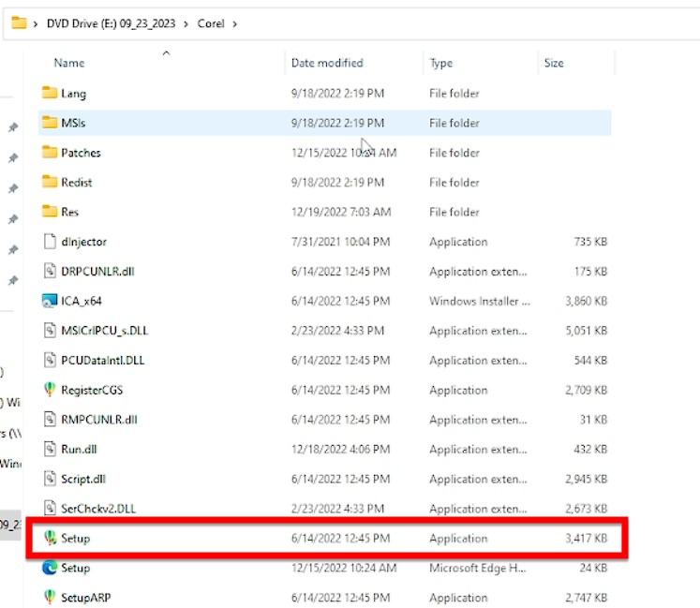This screenshot has height=608, width=700.
Task: Toggle the sort arrow above Name column
Action: 166,53
